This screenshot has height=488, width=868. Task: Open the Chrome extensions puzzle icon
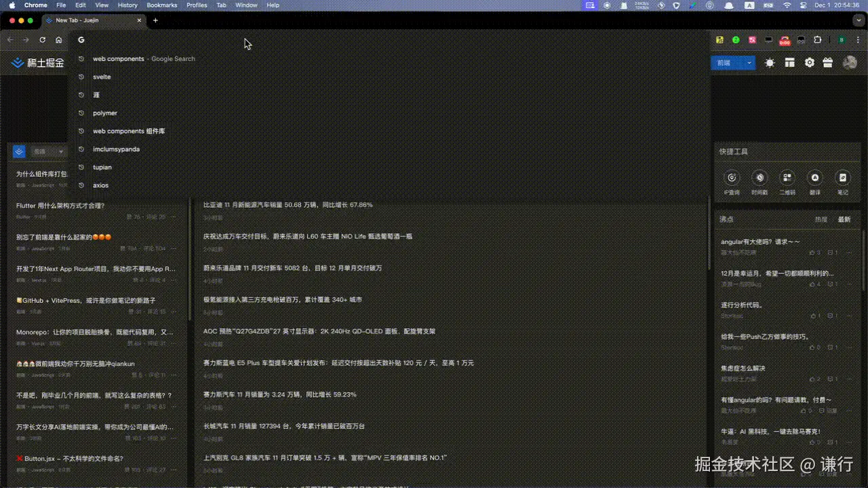817,40
